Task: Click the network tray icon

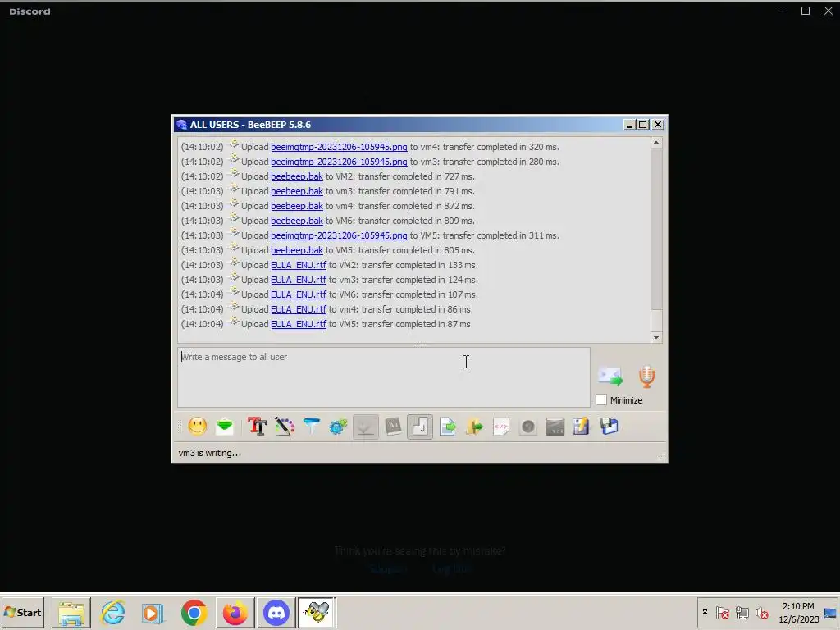Action: coord(742,612)
